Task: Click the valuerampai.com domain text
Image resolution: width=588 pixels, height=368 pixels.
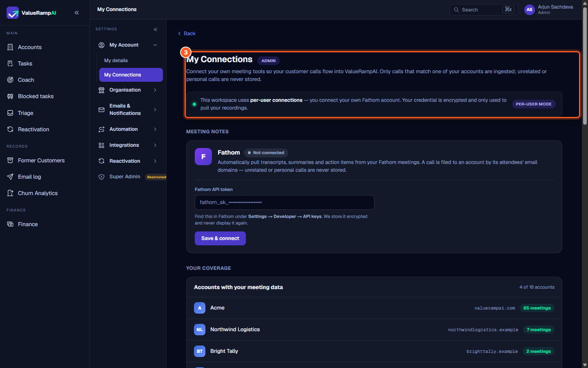Action: pyautogui.click(x=494, y=308)
